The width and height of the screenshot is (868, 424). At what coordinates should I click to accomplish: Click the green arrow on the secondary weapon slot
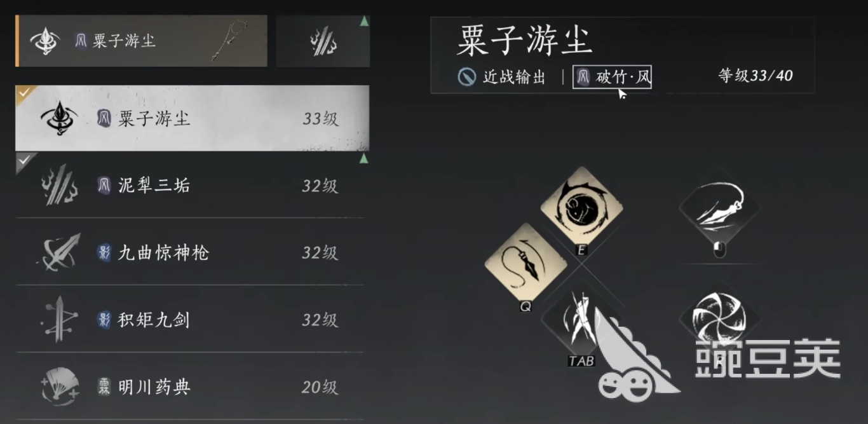[x=364, y=21]
